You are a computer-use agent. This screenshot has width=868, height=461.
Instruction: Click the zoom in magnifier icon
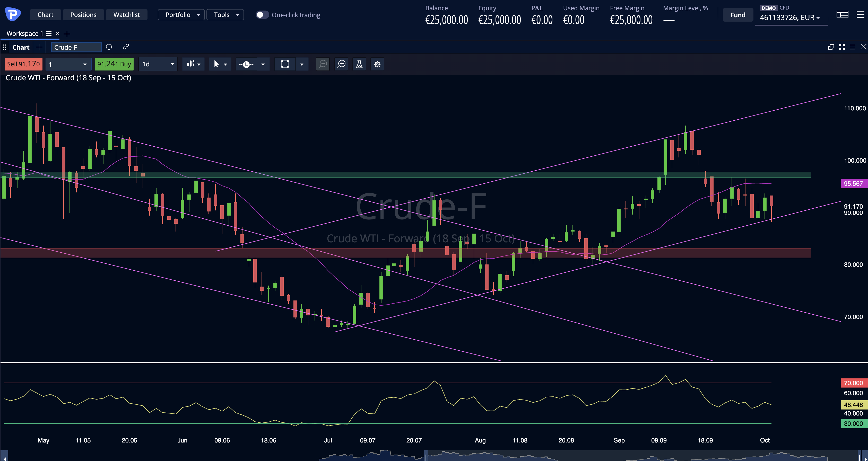pos(341,64)
